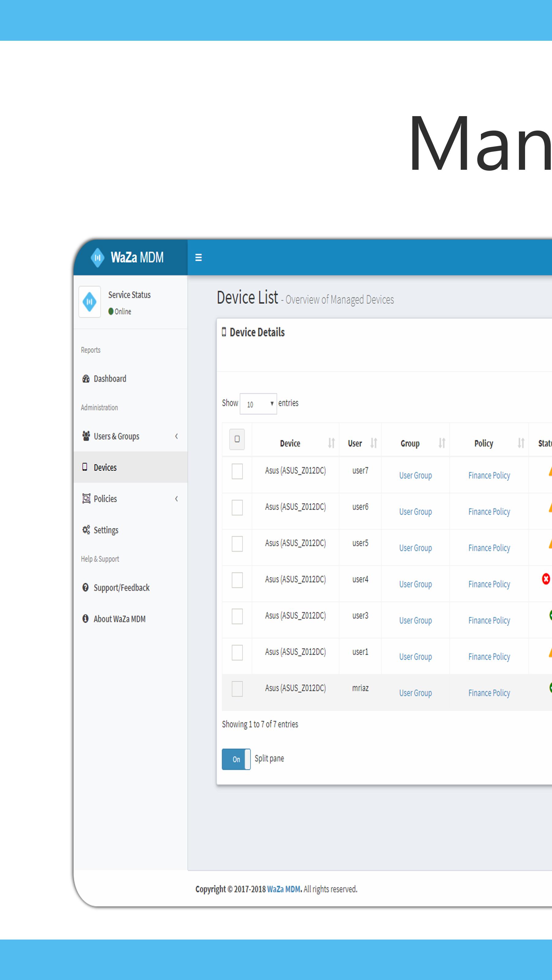The image size is (552, 980).
Task: Open Finance Policy link for user1
Action: (x=489, y=657)
